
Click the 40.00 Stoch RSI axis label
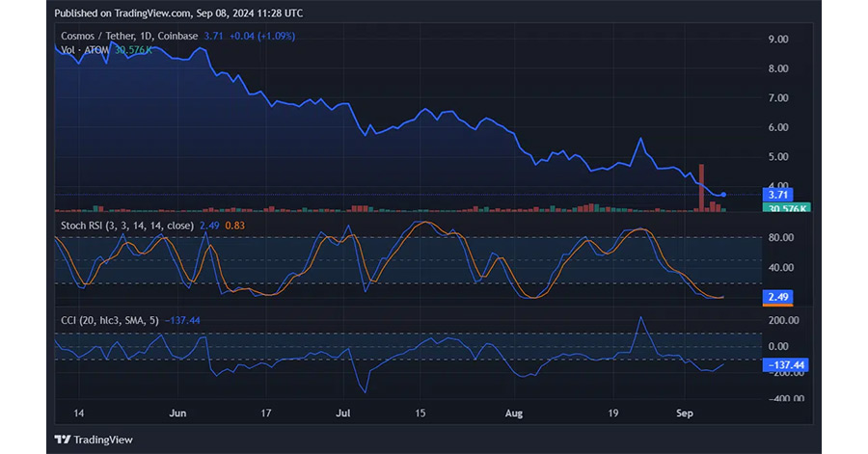click(x=781, y=268)
